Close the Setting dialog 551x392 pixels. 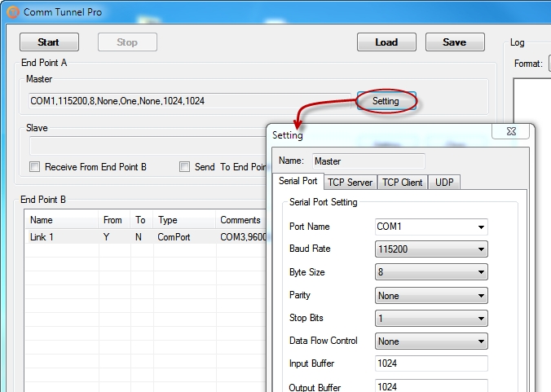pos(511,131)
